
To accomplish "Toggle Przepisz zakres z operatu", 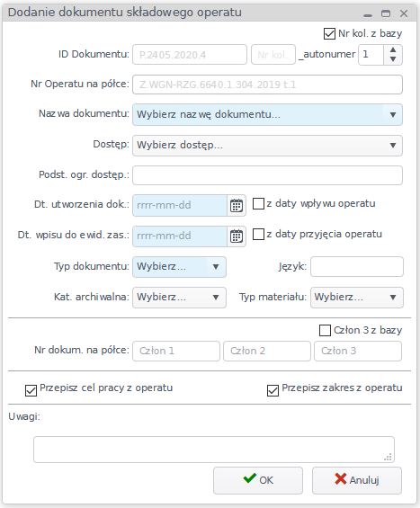I will pos(273,391).
